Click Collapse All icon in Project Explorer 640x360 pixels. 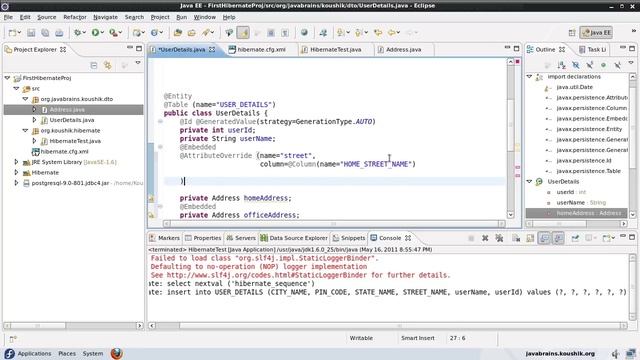pyautogui.click(x=94, y=65)
